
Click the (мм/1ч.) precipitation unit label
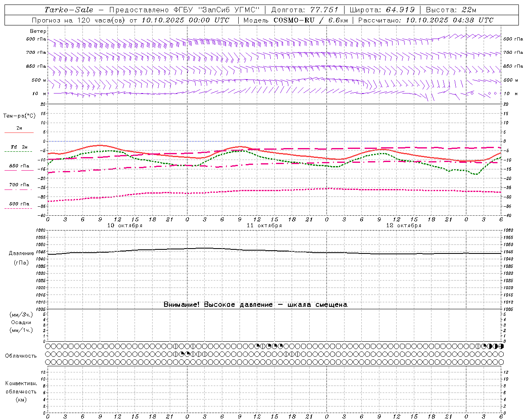(21, 330)
